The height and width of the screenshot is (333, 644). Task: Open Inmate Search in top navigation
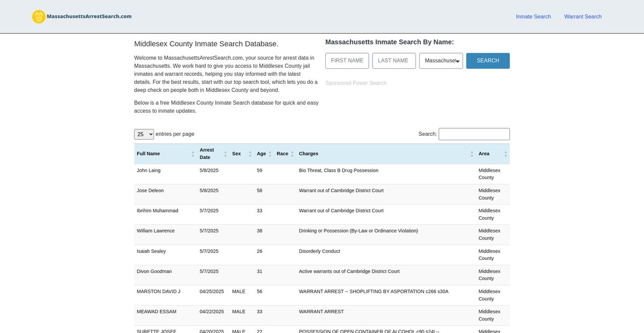[x=533, y=17]
